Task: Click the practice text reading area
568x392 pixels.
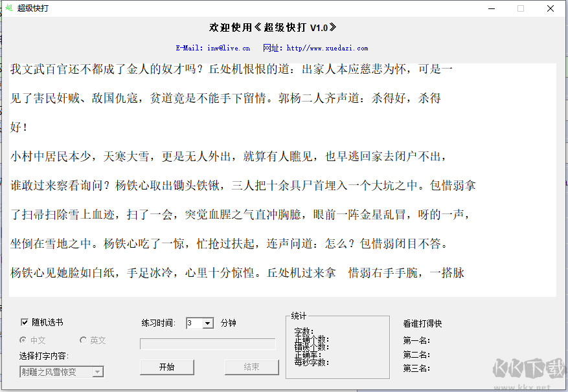Action: coord(278,181)
